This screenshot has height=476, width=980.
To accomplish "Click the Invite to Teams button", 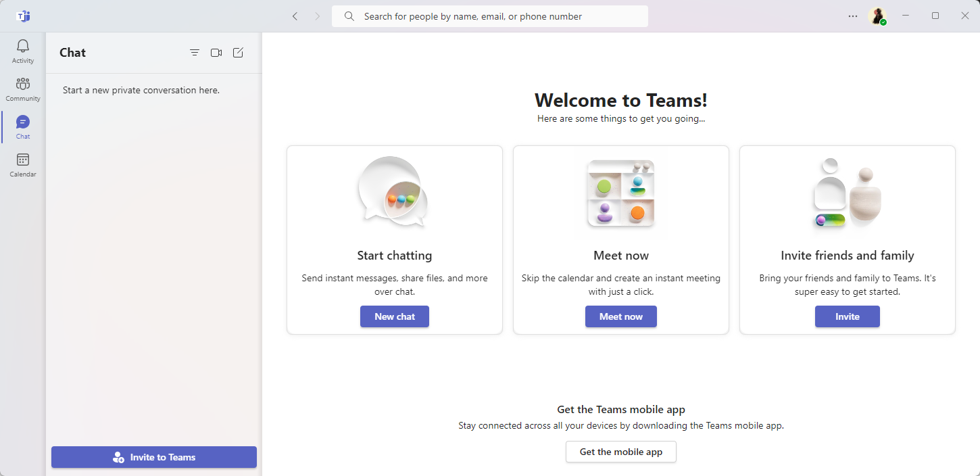I will click(154, 457).
